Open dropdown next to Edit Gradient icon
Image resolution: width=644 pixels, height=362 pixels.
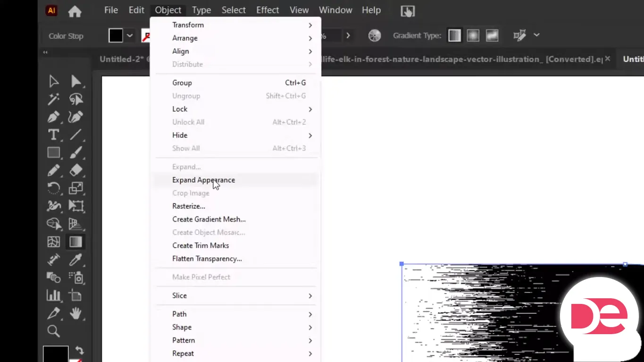[536, 35]
